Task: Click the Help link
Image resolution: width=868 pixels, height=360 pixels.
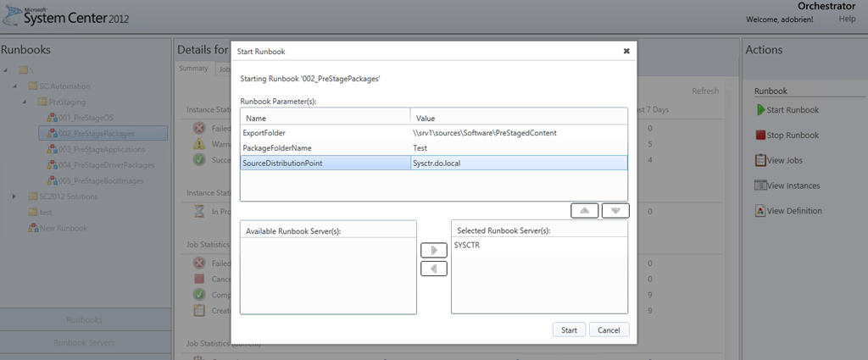Action: 847,19
